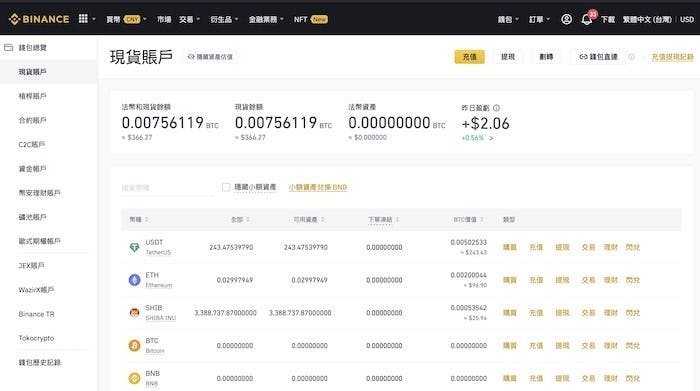Select 資金帳戶 funding account in sidebar
Viewport: 700px width, 391px height.
(33, 168)
